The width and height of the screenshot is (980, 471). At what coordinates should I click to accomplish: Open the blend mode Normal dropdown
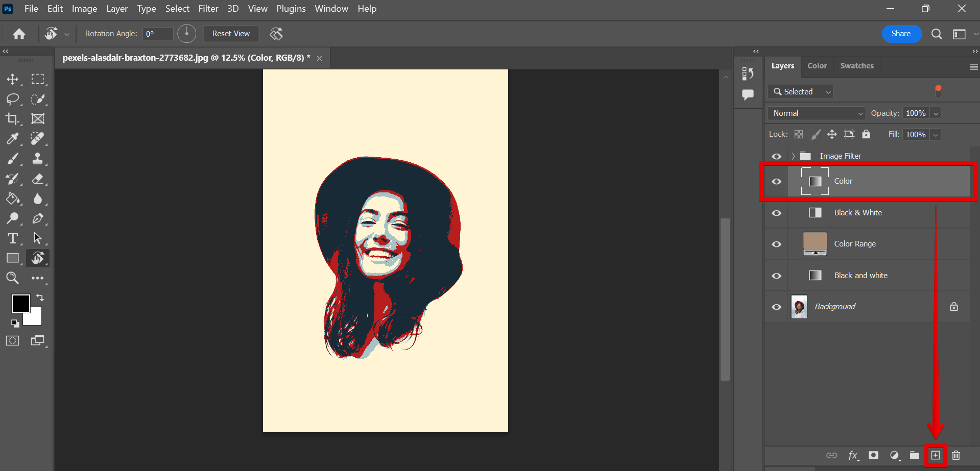click(x=816, y=113)
